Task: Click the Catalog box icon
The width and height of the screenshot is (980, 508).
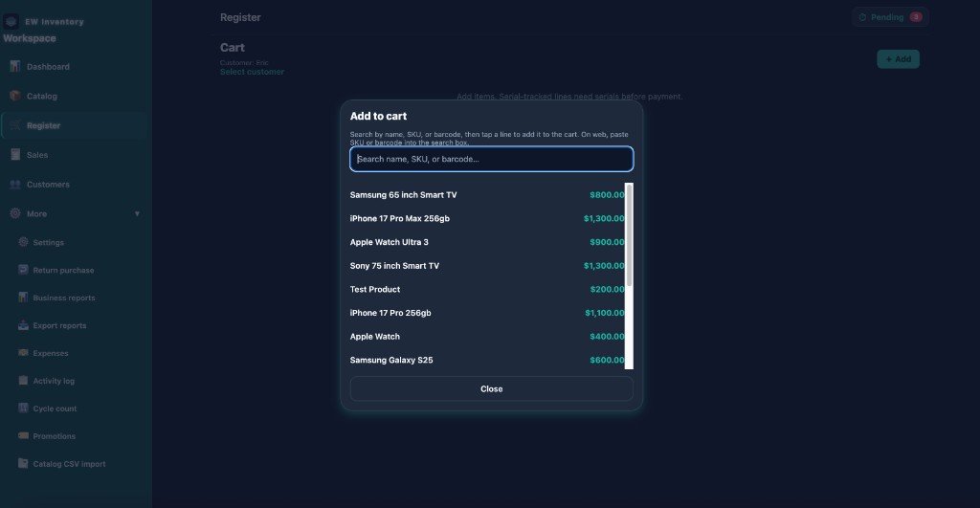Action: (x=15, y=96)
